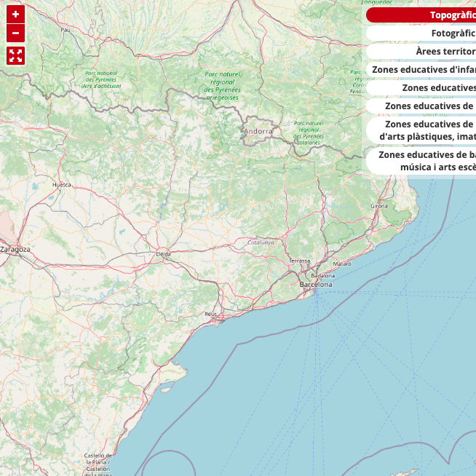
Task: Zoom out of the map
Action: tap(16, 33)
